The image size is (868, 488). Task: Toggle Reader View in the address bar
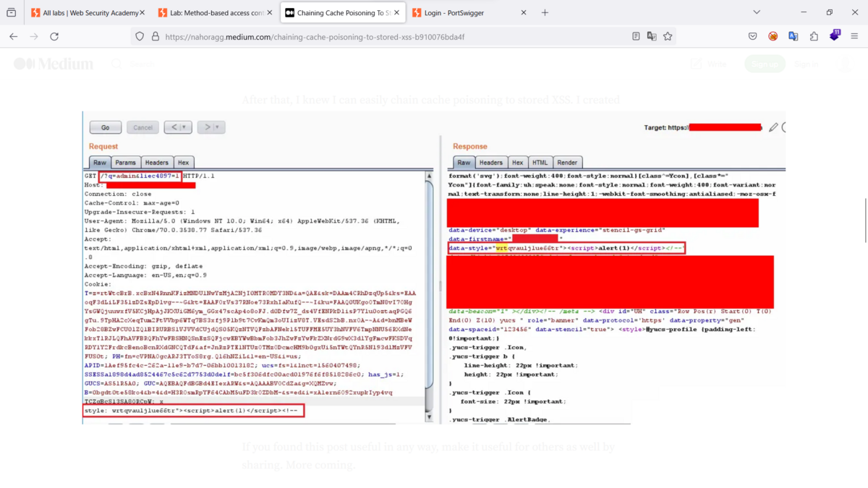[x=636, y=36]
